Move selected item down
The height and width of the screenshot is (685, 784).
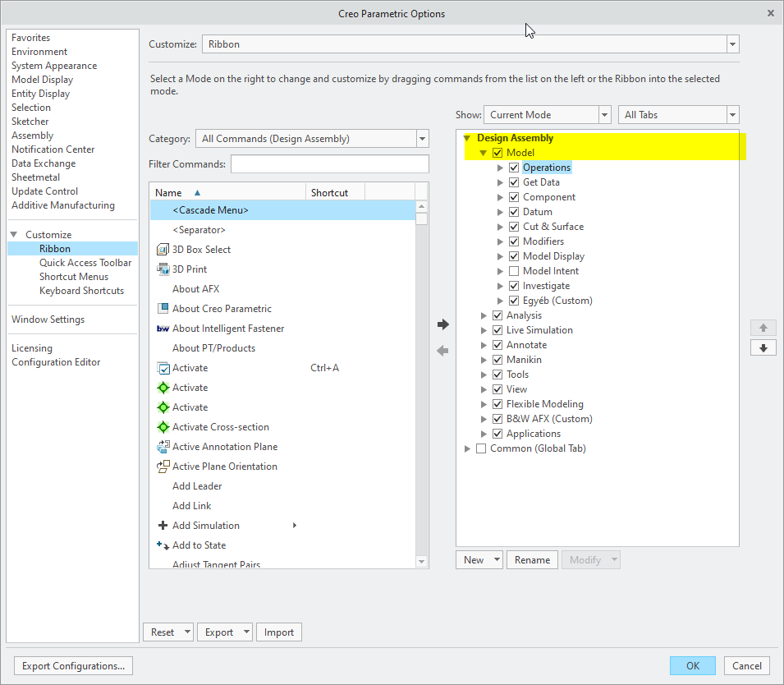(763, 347)
